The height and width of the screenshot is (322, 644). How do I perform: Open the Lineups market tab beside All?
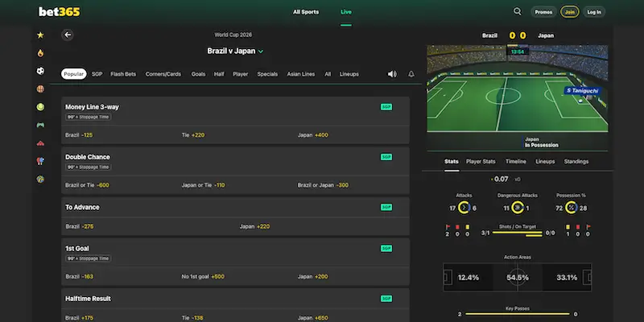click(349, 74)
